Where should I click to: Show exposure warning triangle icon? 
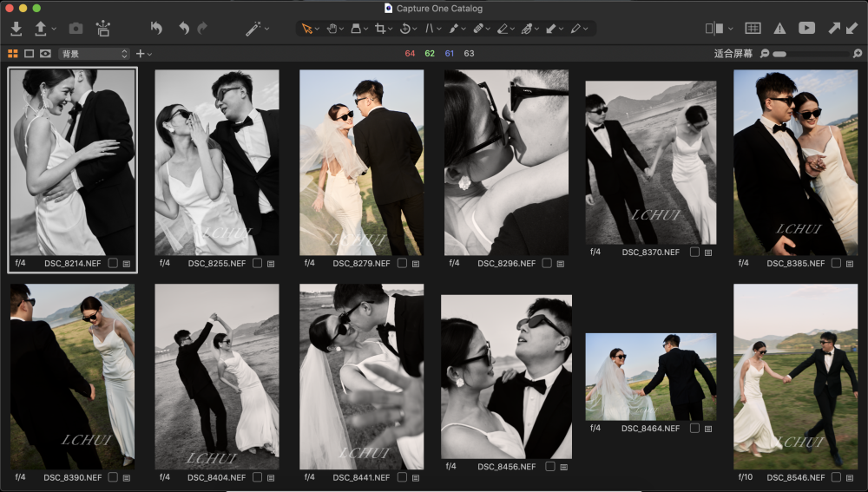point(779,29)
